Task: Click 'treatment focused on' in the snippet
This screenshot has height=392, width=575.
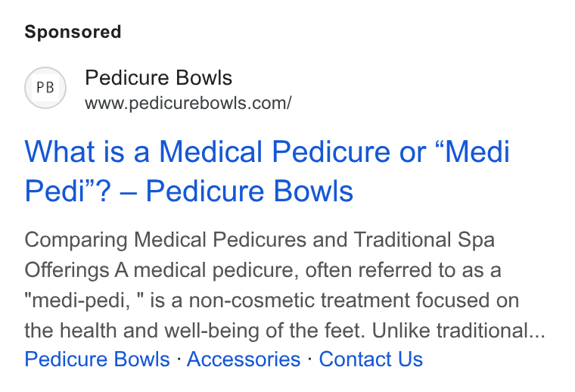Action: (420, 300)
